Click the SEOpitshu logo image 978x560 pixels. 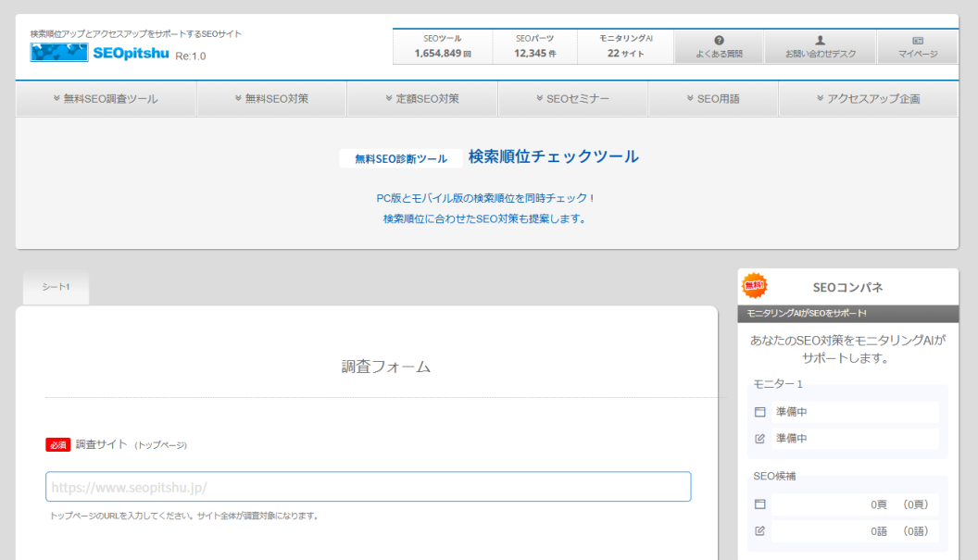tap(59, 53)
